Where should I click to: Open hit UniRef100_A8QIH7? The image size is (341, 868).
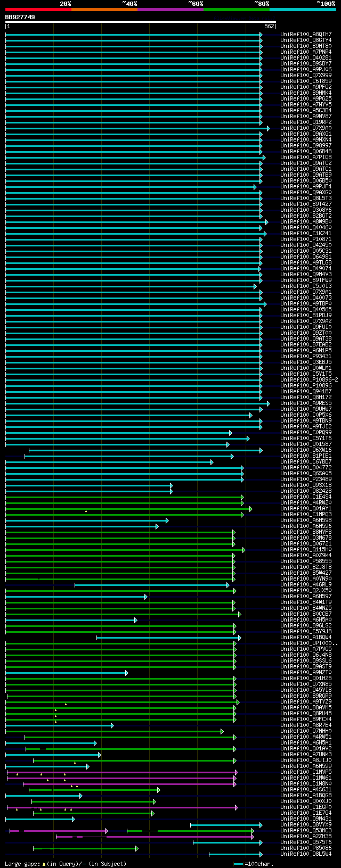[x=306, y=35]
